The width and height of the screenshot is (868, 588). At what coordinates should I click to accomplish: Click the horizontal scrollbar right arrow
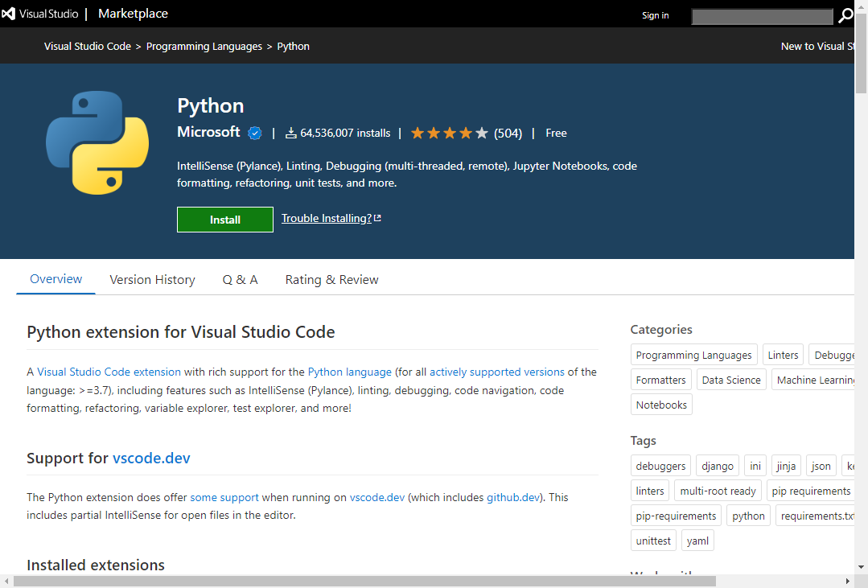(848, 582)
